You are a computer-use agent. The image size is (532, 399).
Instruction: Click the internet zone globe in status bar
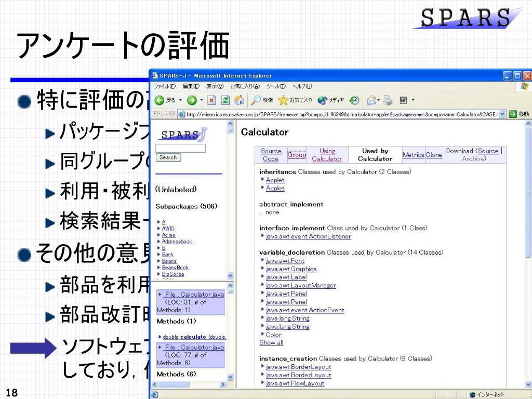point(472,395)
